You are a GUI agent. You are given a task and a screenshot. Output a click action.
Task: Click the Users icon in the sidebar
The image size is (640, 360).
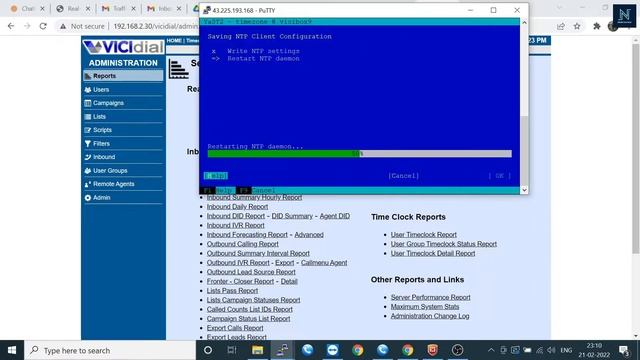tap(88, 90)
